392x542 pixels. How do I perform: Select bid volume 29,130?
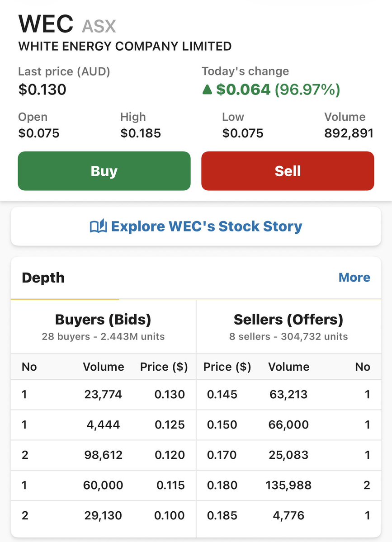104,515
